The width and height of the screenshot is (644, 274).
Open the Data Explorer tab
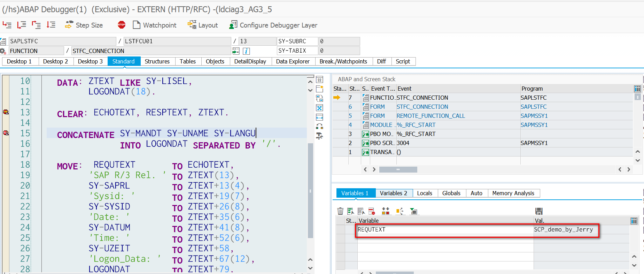point(293,61)
